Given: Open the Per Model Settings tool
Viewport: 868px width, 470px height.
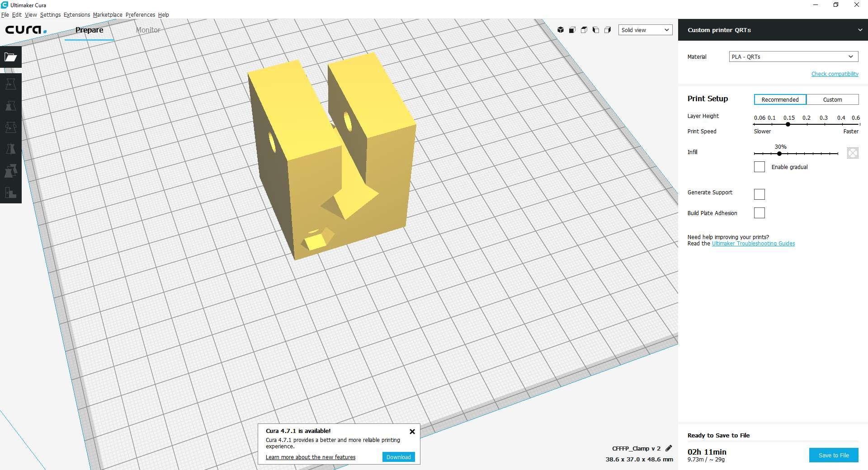Looking at the screenshot, I should point(11,171).
